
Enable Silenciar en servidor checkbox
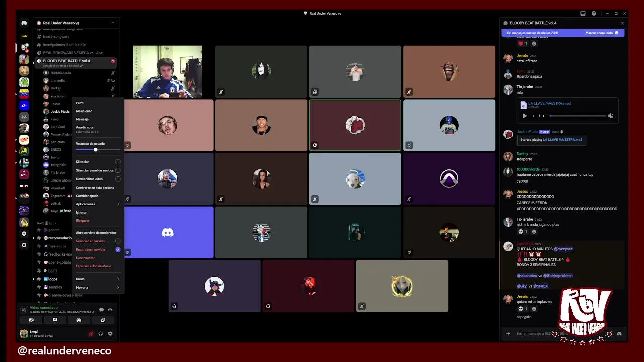tap(118, 241)
